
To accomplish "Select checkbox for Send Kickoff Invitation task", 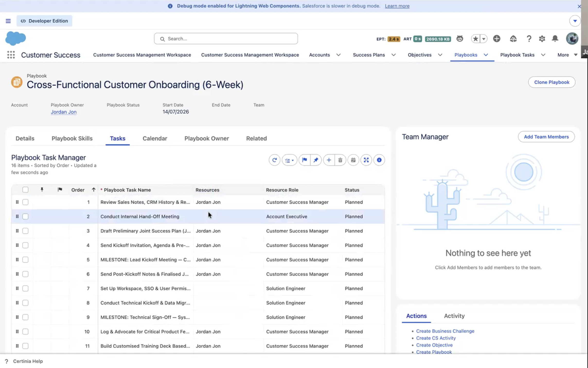I will point(25,245).
